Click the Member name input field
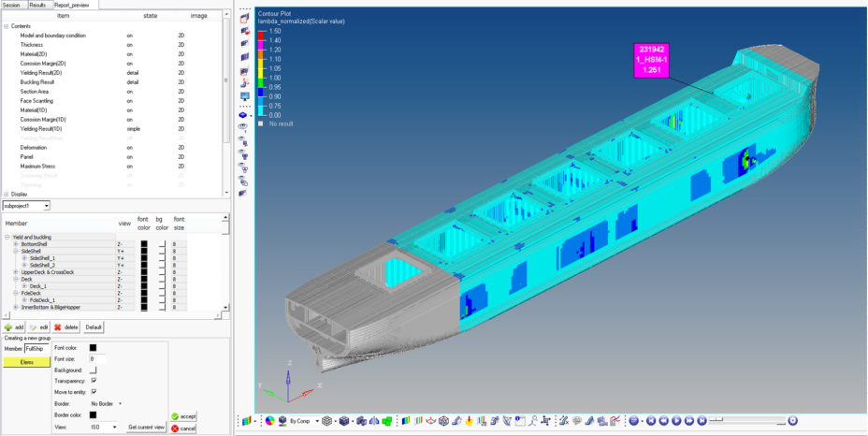 pyautogui.click(x=37, y=349)
